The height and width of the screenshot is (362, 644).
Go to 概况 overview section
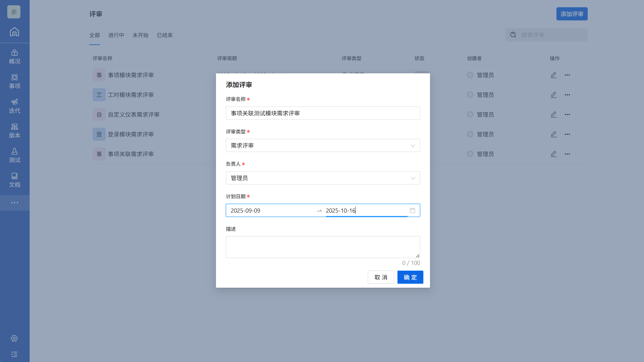(x=14, y=57)
